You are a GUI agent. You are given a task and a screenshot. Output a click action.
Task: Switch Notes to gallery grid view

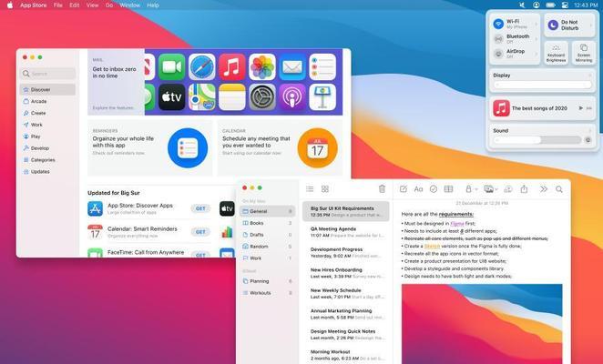pyautogui.click(x=325, y=188)
